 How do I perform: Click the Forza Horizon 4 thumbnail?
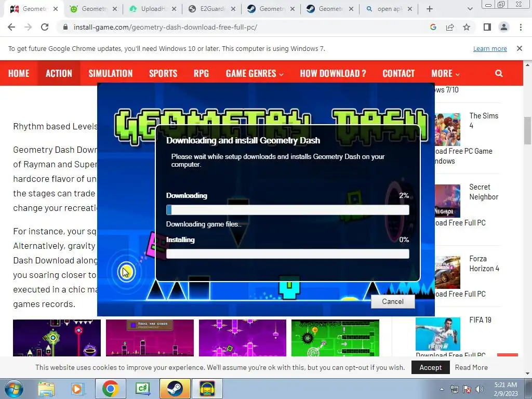447,272
